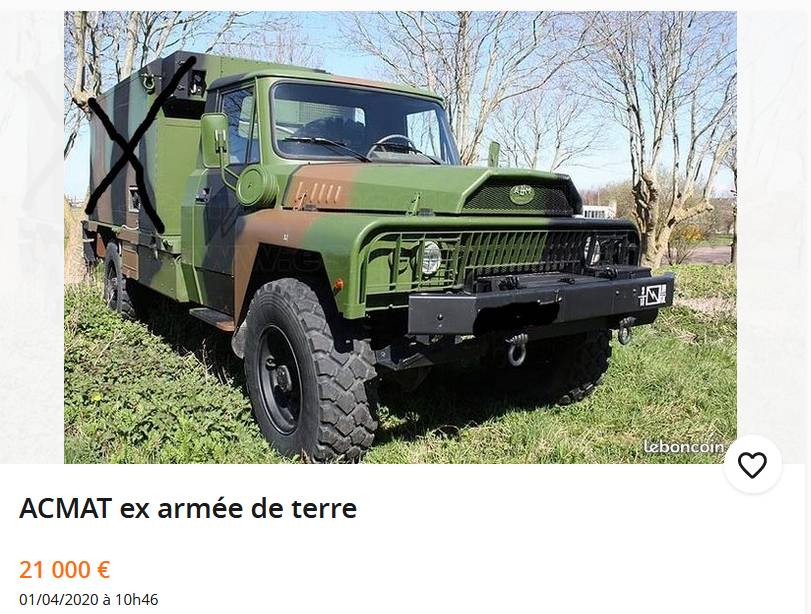Click the truck's round left headlight
811x614 pixels.
coord(429,257)
